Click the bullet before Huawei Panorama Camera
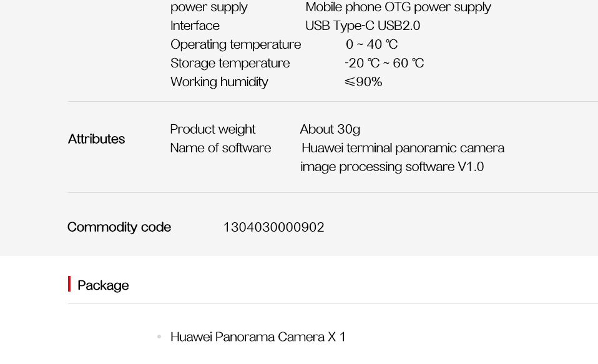The image size is (598, 364). (159, 337)
